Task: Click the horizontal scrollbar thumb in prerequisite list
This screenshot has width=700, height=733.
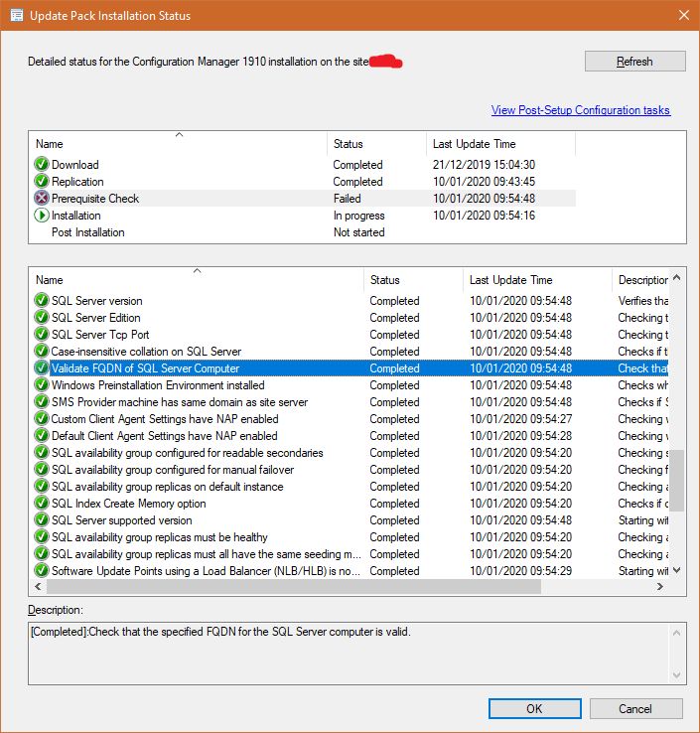Action: [294, 587]
